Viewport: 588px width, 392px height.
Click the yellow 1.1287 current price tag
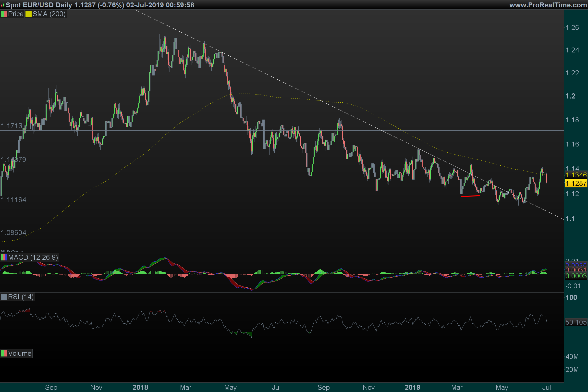576,183
